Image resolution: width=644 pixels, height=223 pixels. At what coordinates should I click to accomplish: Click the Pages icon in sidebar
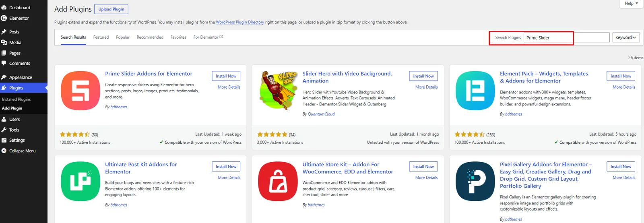4,53
